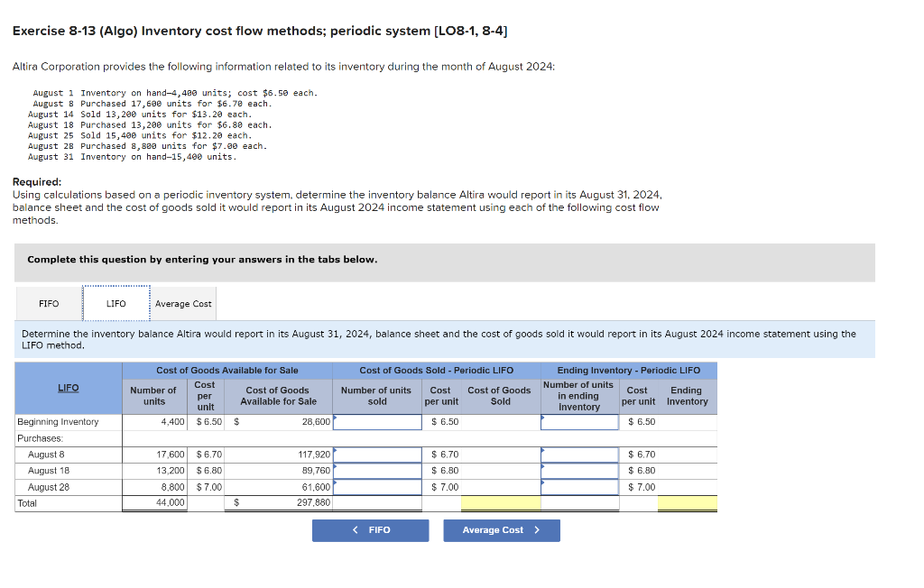Viewport: 924px width, 588px height.
Task: Select the active LIFO tab
Action: click(115, 303)
